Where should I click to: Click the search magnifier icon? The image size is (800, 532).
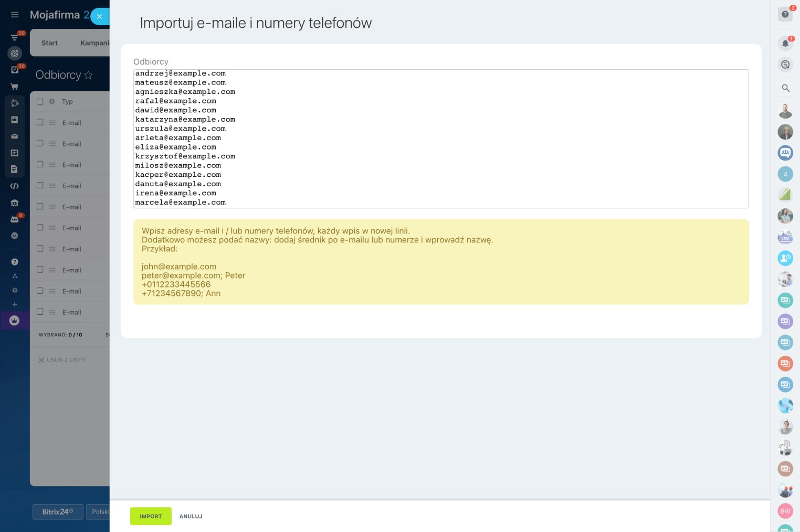point(785,88)
